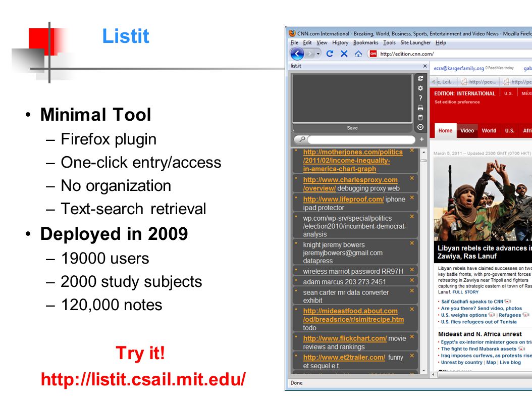
Task: Click the list.it trash/clipboard icon
Action: point(420,118)
